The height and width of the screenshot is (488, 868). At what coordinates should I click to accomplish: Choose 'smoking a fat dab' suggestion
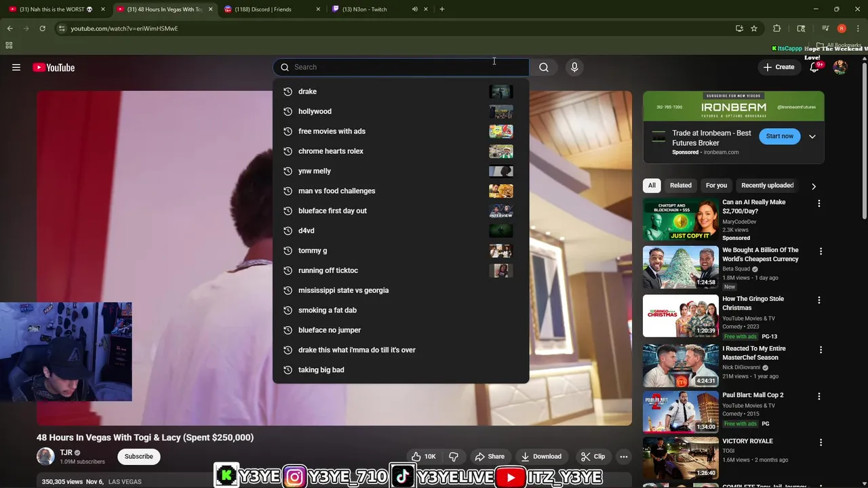(x=400, y=310)
